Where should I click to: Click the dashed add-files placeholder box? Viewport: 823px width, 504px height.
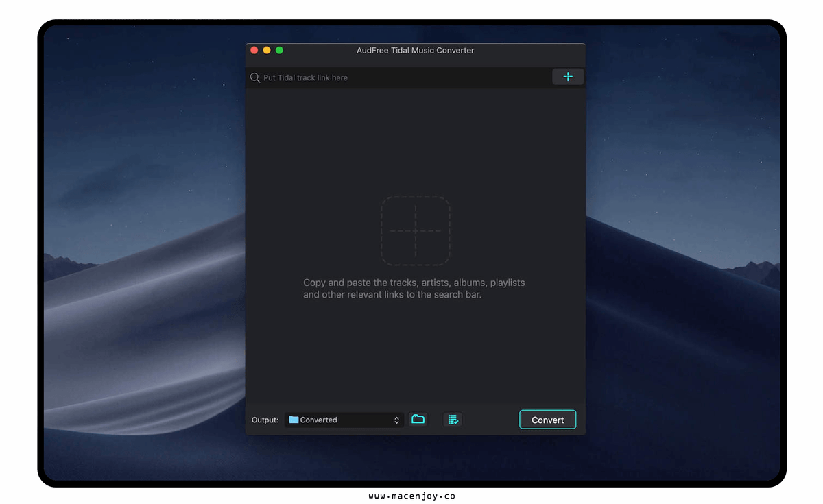416,230
